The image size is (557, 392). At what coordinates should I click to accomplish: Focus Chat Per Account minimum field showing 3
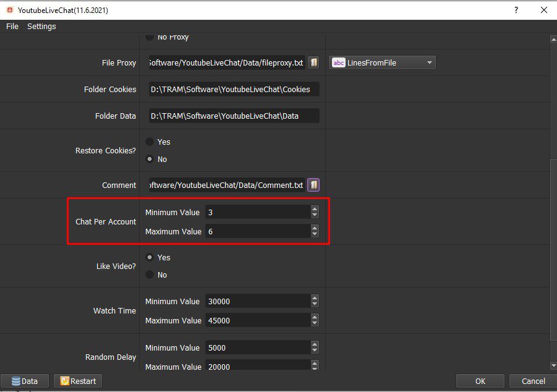click(258, 212)
